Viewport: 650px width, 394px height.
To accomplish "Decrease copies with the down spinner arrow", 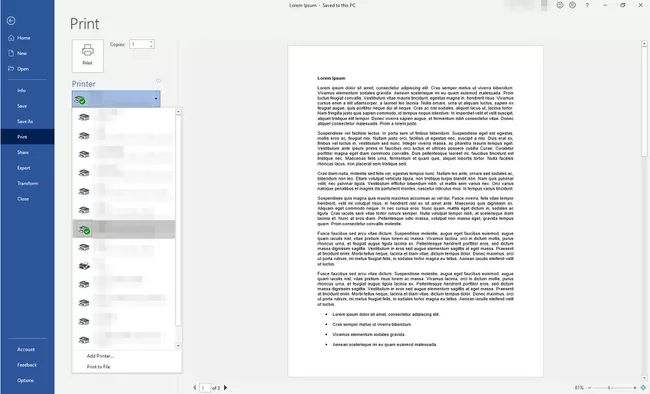I will pyautogui.click(x=151, y=46).
